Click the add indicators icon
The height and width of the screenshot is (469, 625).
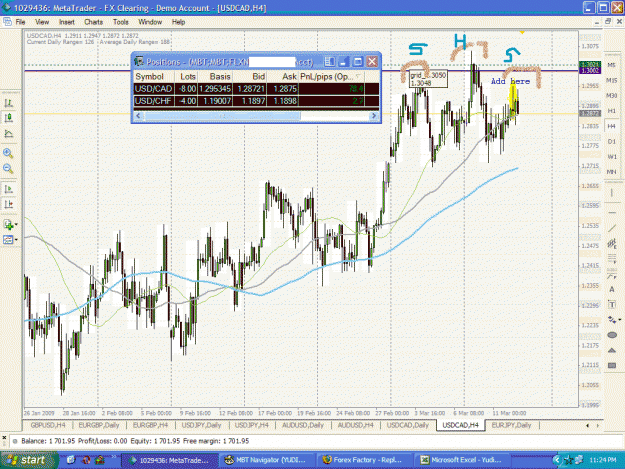tap(8, 224)
